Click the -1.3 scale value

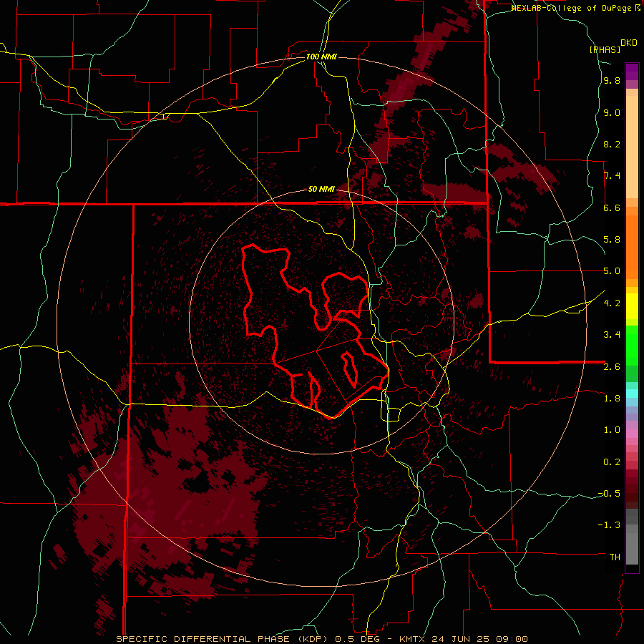point(609,525)
